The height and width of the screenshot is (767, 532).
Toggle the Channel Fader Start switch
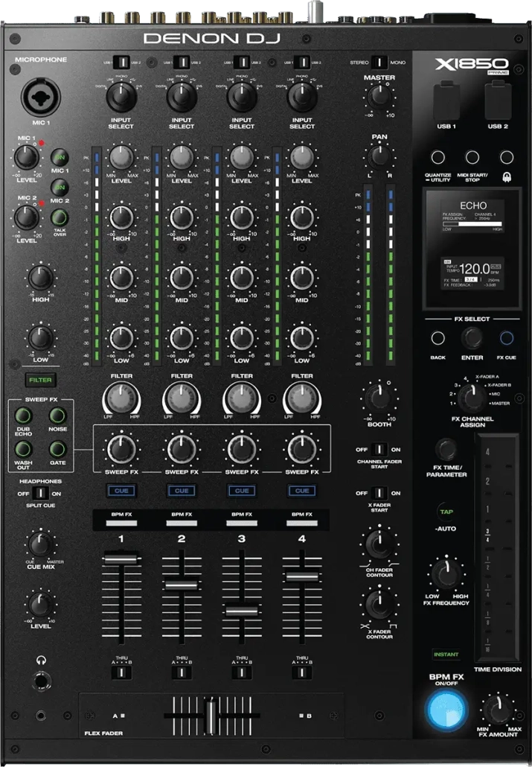coord(379,450)
